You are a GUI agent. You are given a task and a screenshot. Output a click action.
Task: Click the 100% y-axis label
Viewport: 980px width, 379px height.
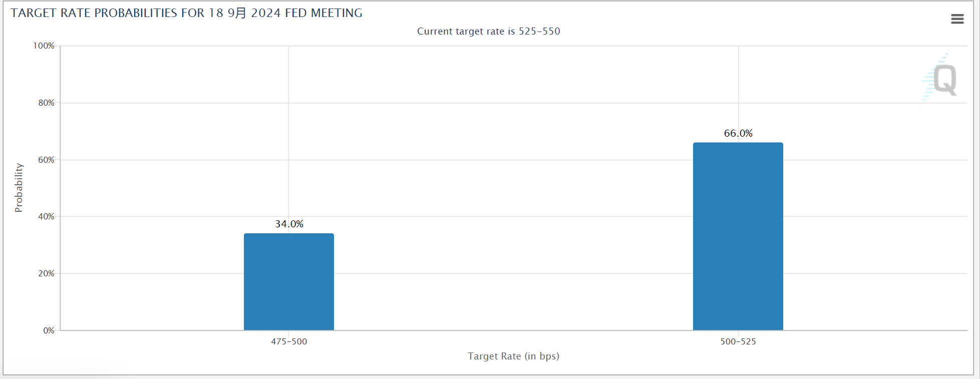tap(44, 46)
